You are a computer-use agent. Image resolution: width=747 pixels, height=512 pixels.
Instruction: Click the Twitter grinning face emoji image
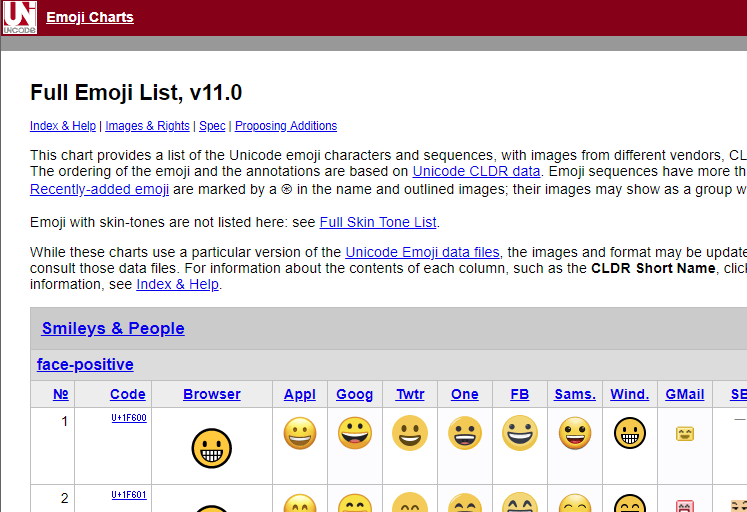point(410,434)
